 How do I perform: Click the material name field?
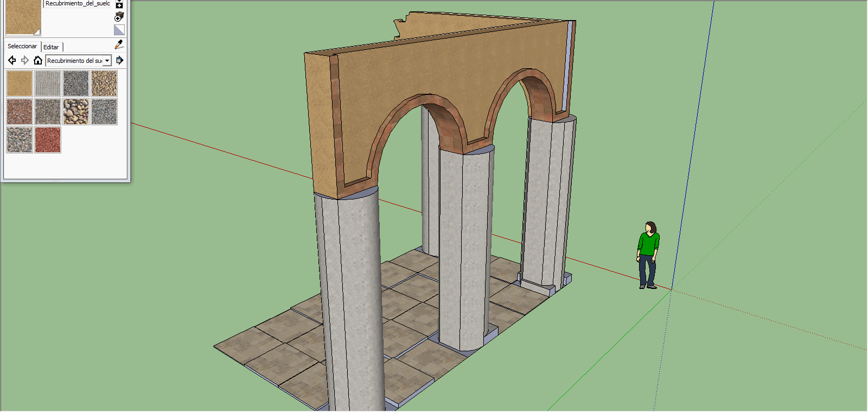click(x=77, y=4)
